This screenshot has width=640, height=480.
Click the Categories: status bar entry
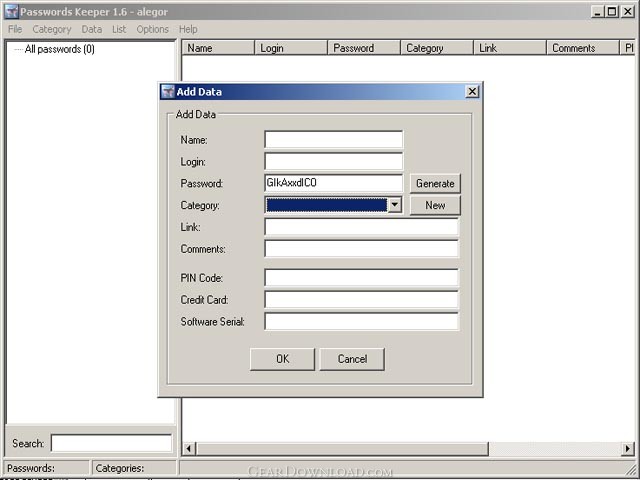[x=135, y=468]
